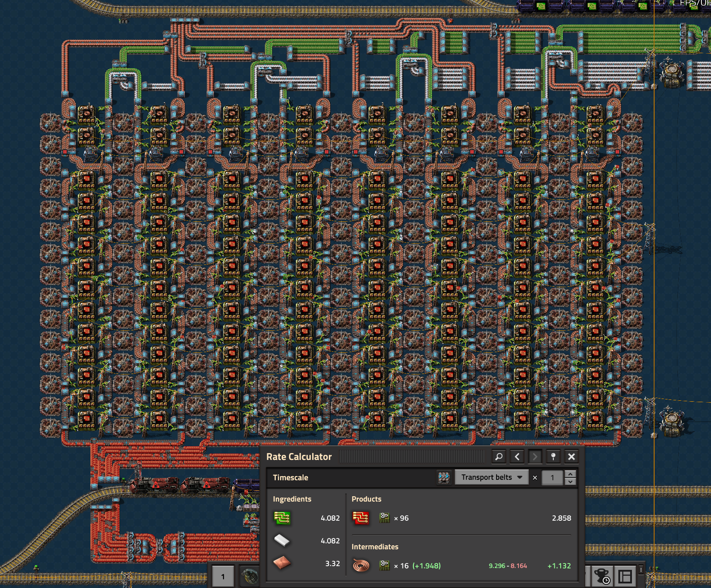Select the copper plate ingredient icon
The height and width of the screenshot is (588, 711).
[282, 563]
